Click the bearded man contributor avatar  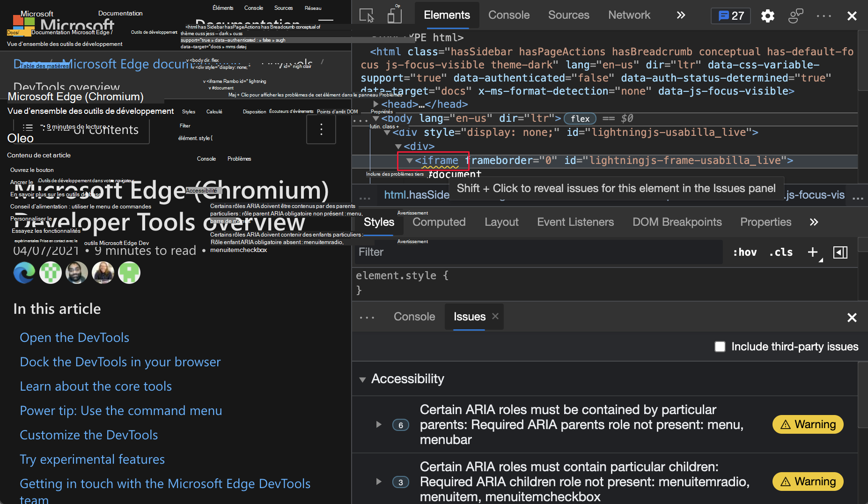(77, 273)
